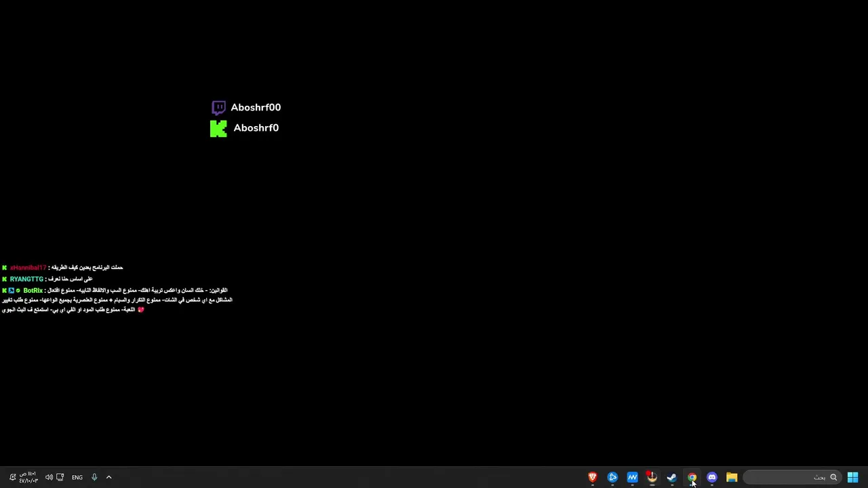Open the volume speaker tray icon
Image resolution: width=868 pixels, height=488 pixels.
click(x=49, y=477)
